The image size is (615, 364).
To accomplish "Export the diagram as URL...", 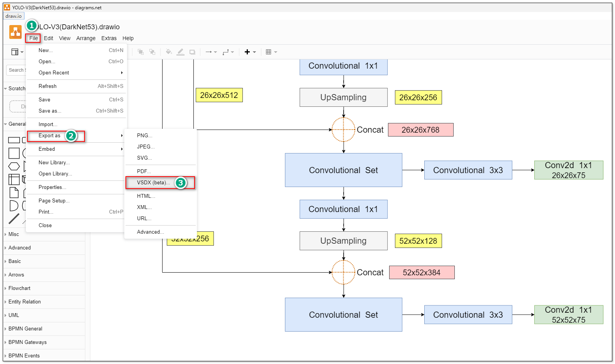I will tap(161, 218).
